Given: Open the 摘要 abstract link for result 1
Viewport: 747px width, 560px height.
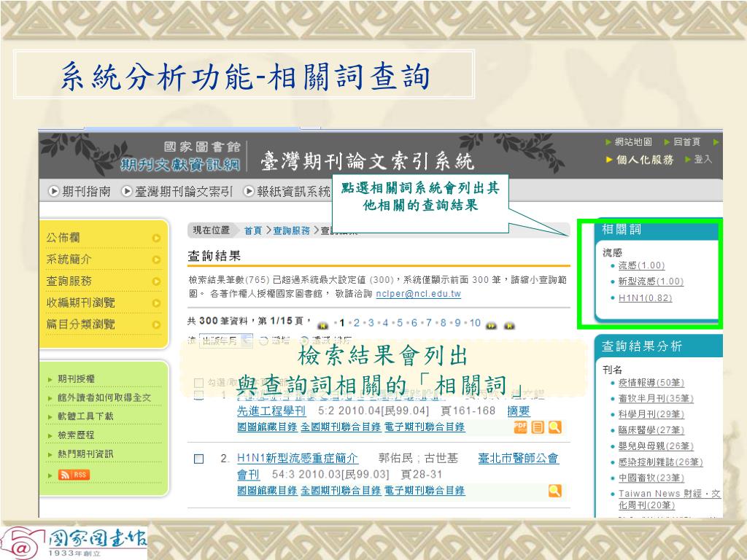Looking at the screenshot, I should point(519,411).
